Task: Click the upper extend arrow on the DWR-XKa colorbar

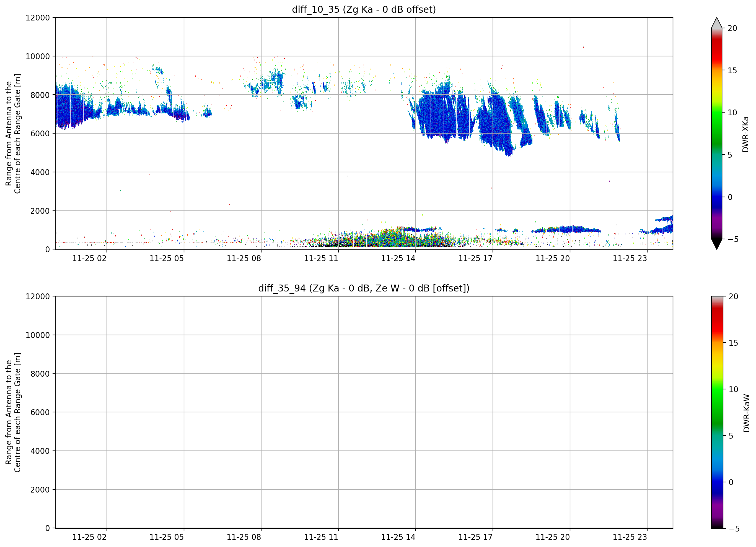Action: [717, 23]
